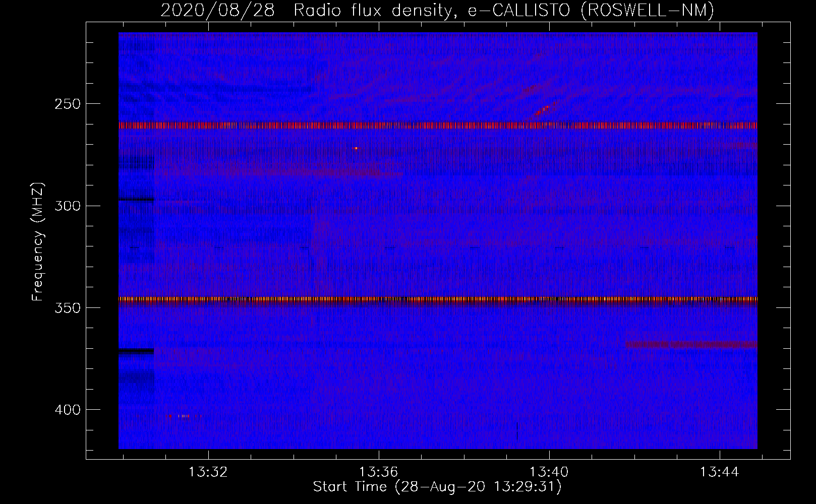The height and width of the screenshot is (504, 816).
Task: Click the red dotted marks near 403 MHz
Action: (186, 416)
